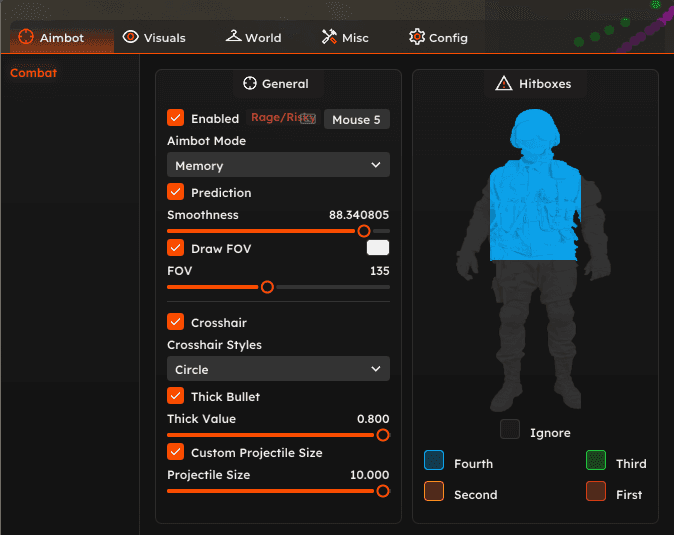The height and width of the screenshot is (535, 674).
Task: Click the General panel crosshair icon
Action: 250,84
